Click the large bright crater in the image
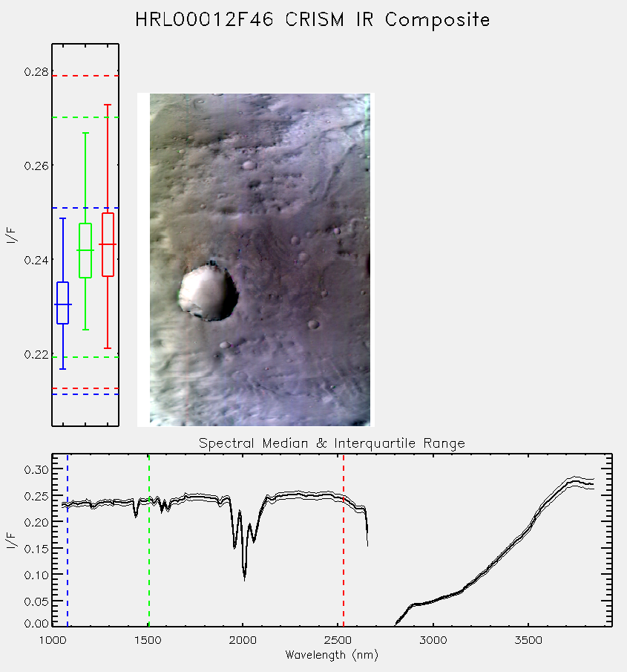The height and width of the screenshot is (672, 627). (x=209, y=292)
